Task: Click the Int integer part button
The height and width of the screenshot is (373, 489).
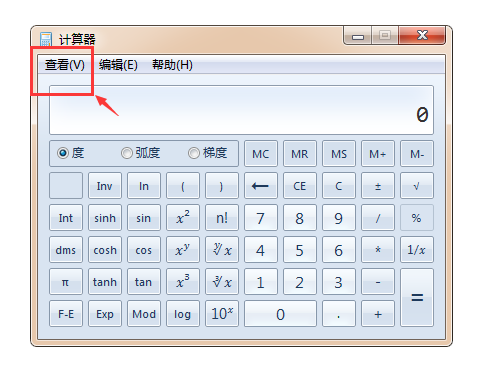Action: (x=66, y=218)
